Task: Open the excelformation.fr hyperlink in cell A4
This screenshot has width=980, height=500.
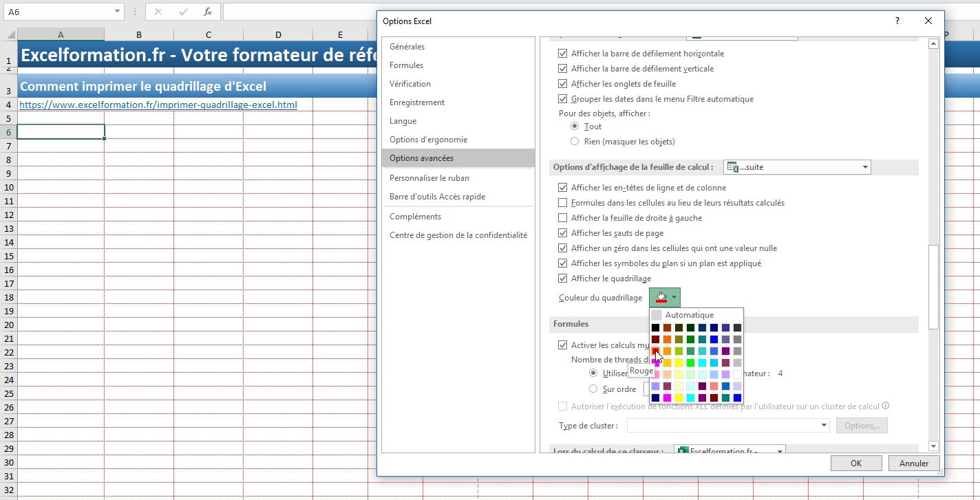Action: (x=158, y=105)
